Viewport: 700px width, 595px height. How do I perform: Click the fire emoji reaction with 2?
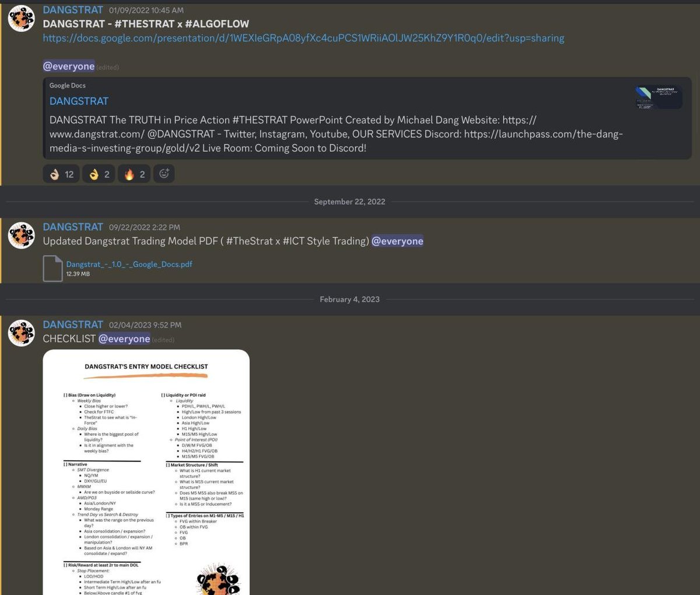click(x=135, y=174)
